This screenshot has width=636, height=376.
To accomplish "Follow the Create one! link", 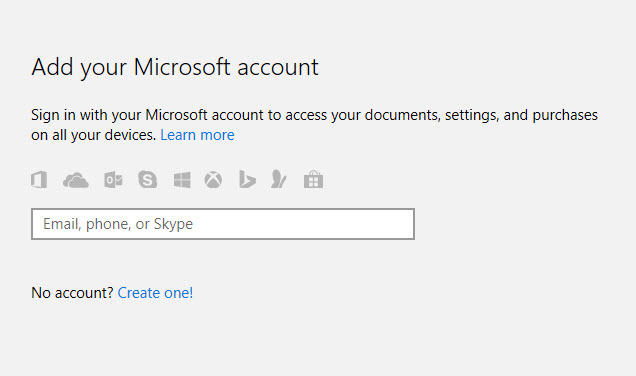I will tap(155, 292).
